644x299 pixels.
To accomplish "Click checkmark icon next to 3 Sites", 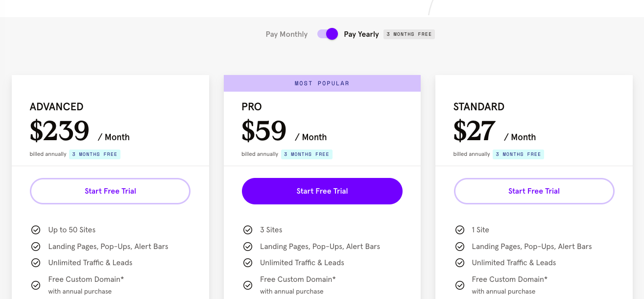I will 248,230.
